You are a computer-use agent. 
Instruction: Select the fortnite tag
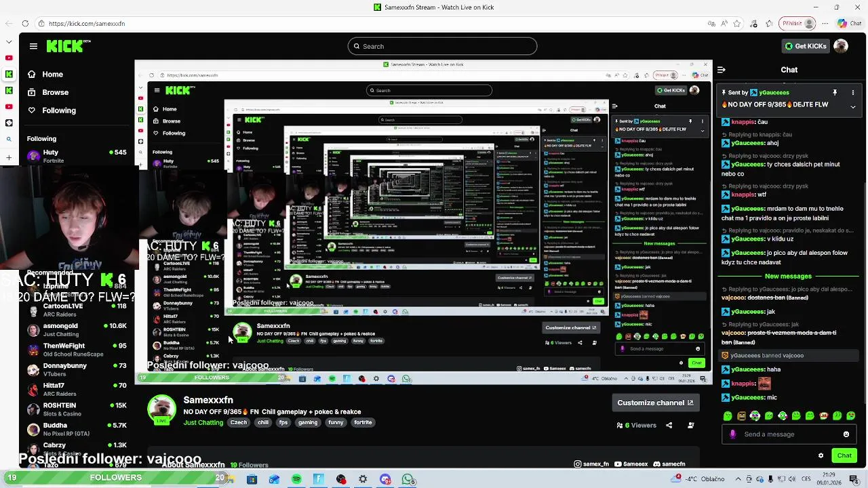(x=363, y=423)
